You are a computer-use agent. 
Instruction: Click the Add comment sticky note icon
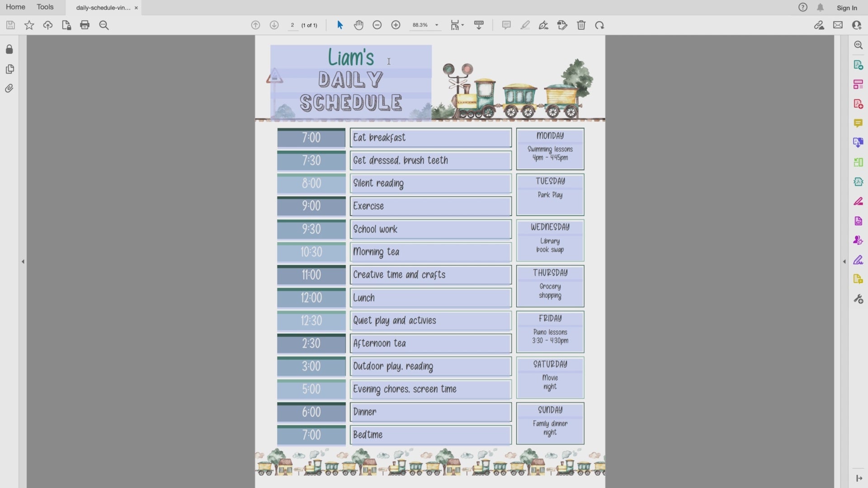coord(506,25)
